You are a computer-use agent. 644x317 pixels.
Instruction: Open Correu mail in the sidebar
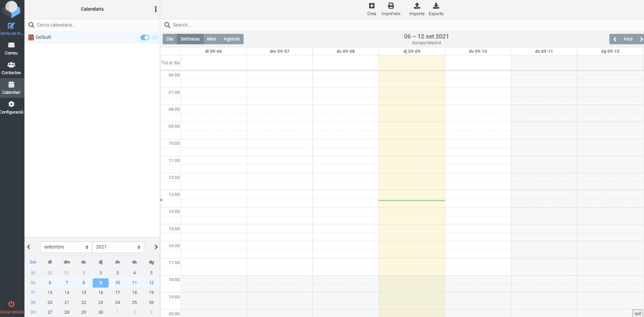click(x=12, y=48)
